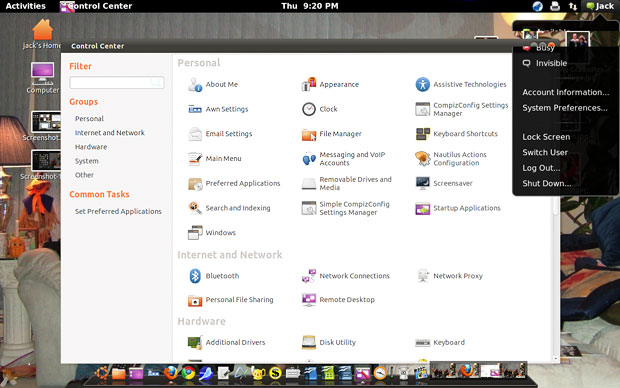
Task: Open Awn Settings icon
Action: pos(195,109)
